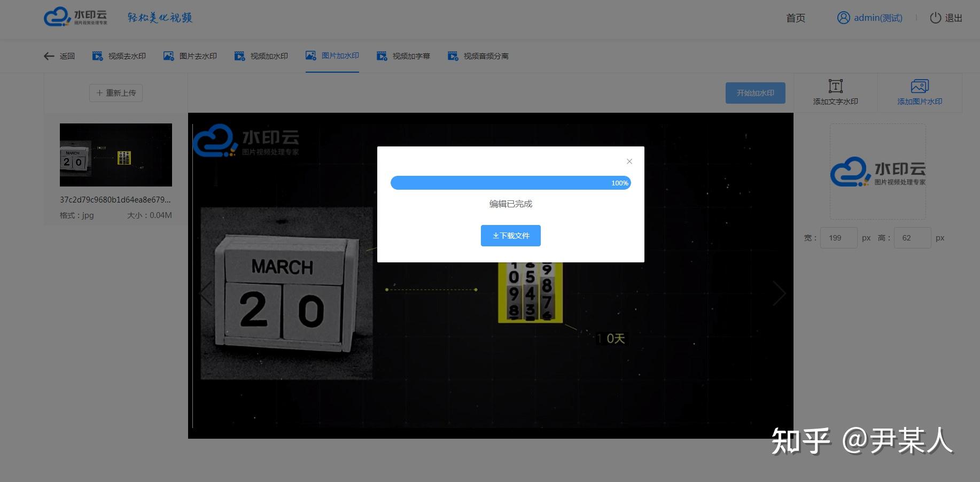Click the 开始加水印 button

tap(756, 93)
